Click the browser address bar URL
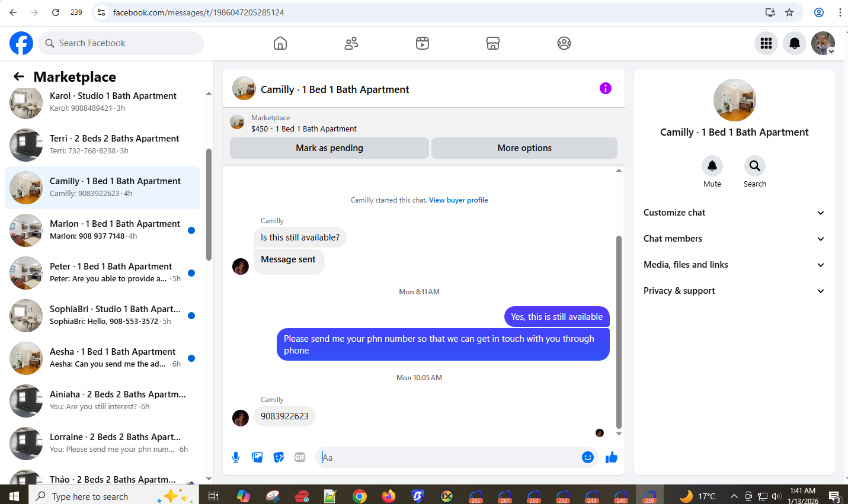The width and height of the screenshot is (848, 504). pos(199,12)
